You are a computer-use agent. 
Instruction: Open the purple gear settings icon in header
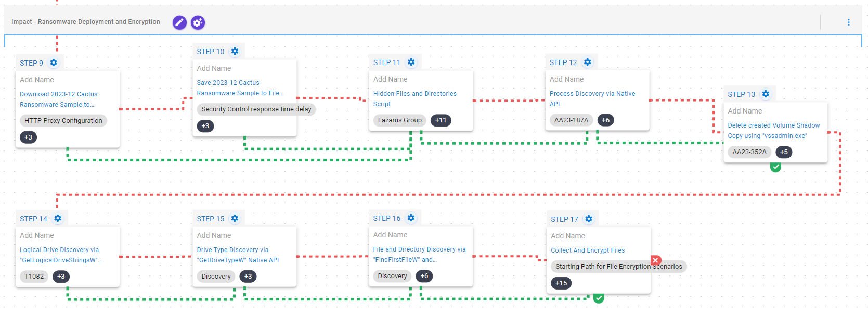point(198,22)
